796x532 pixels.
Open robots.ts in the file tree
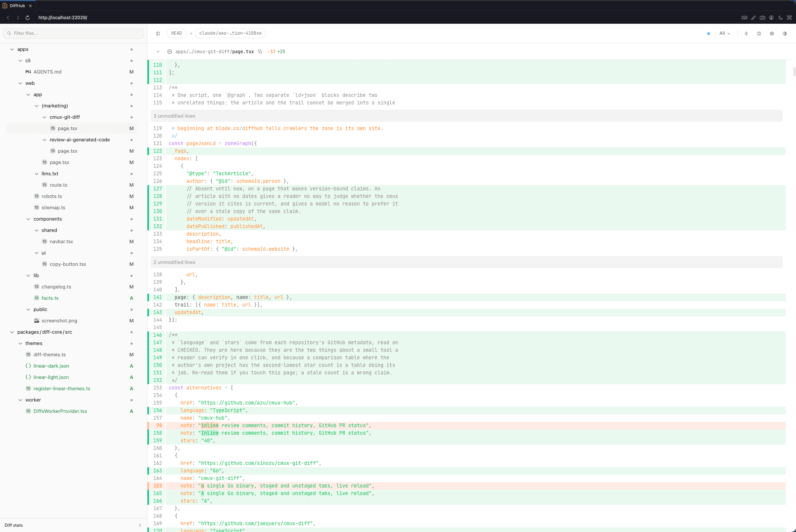(x=52, y=196)
